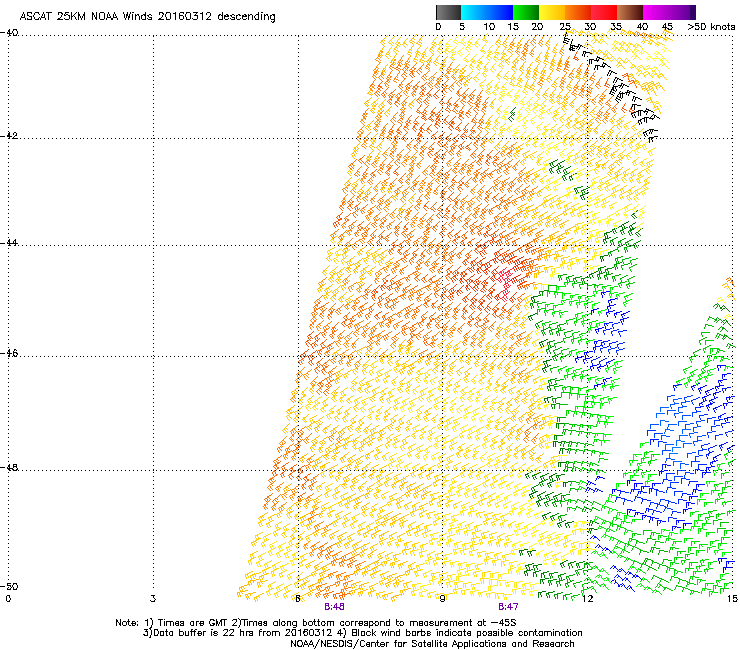740x650 pixels.
Task: Click the latitude label '-44'
Action: coord(9,243)
